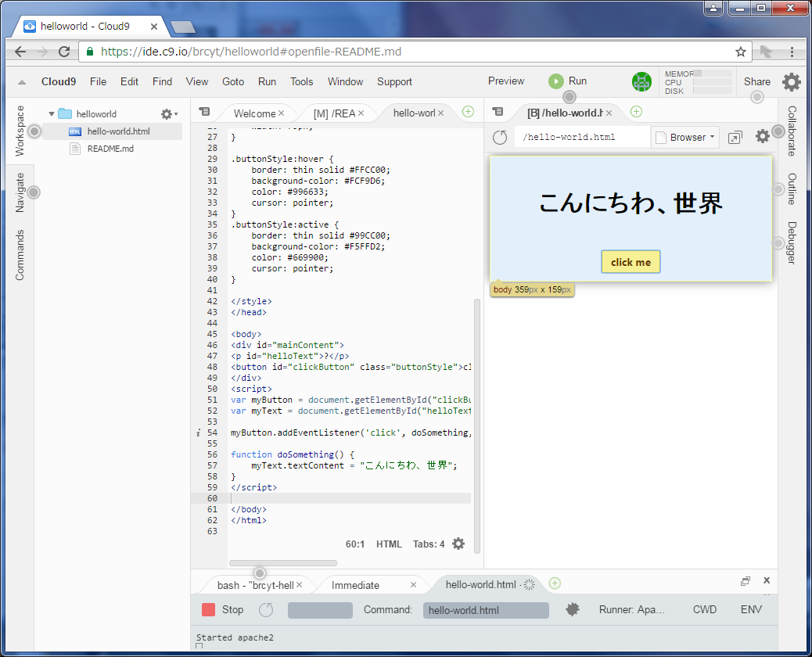This screenshot has height=657, width=812.
Task: Open the Tools menu
Action: pos(301,81)
